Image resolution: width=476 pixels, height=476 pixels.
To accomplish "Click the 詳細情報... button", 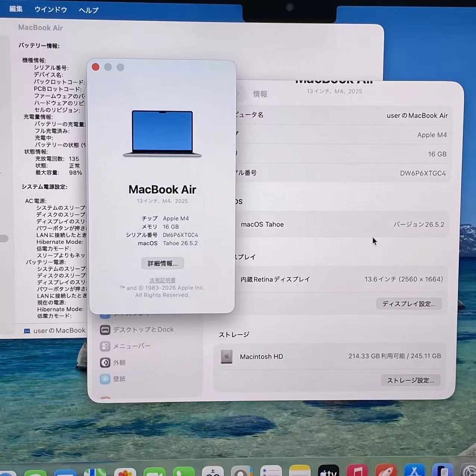I will tap(163, 263).
